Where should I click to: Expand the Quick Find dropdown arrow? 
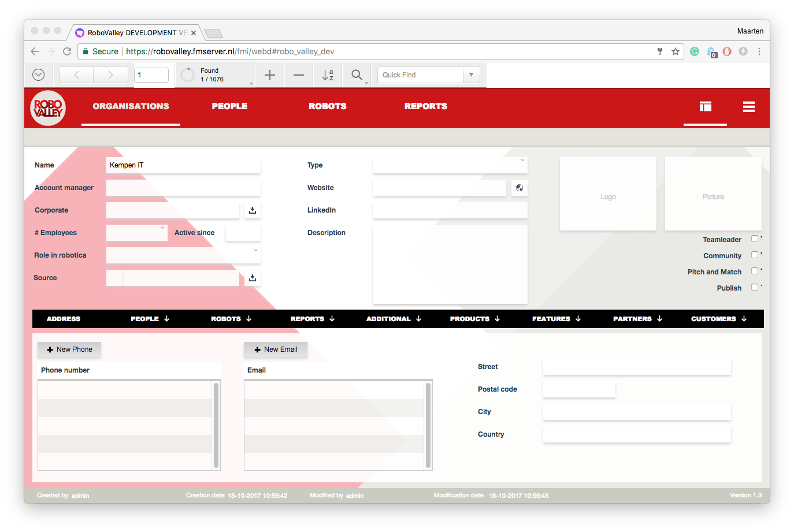pos(471,75)
